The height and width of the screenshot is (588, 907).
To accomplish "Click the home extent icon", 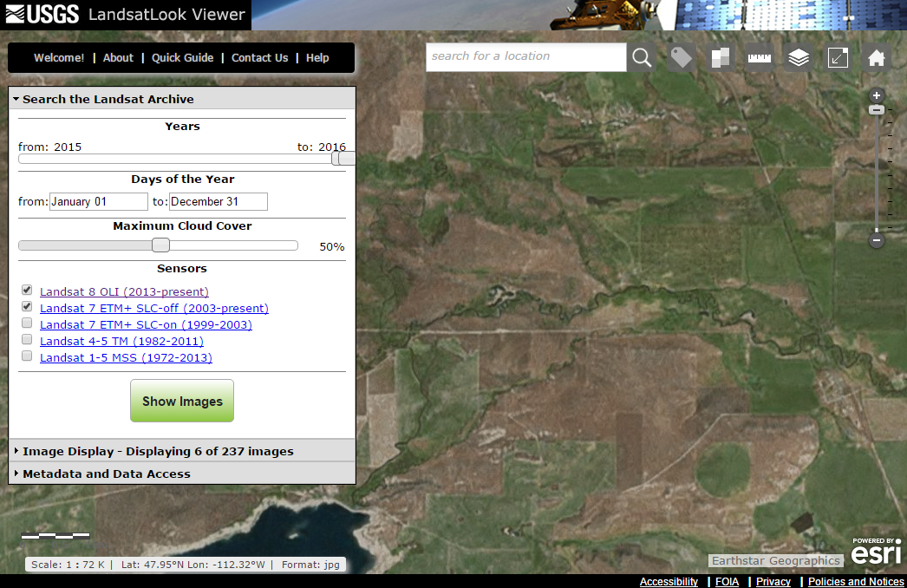I will [877, 57].
